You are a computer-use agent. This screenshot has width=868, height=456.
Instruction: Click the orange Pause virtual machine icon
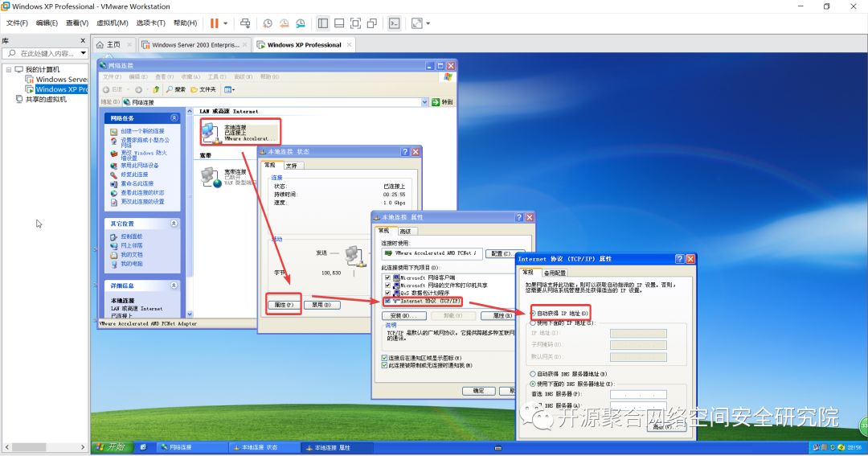tap(215, 23)
